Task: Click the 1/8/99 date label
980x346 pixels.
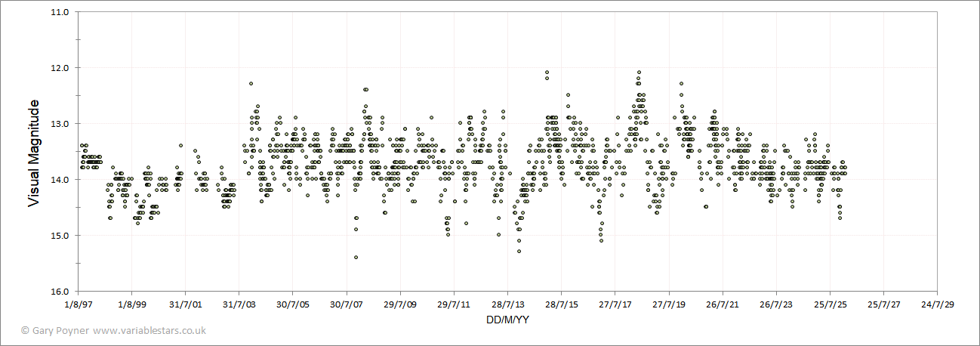Action: coord(131,304)
